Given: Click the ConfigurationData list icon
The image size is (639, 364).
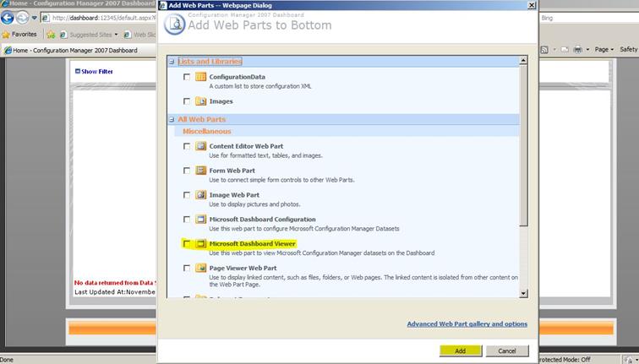Looking at the screenshot, I should [200, 77].
